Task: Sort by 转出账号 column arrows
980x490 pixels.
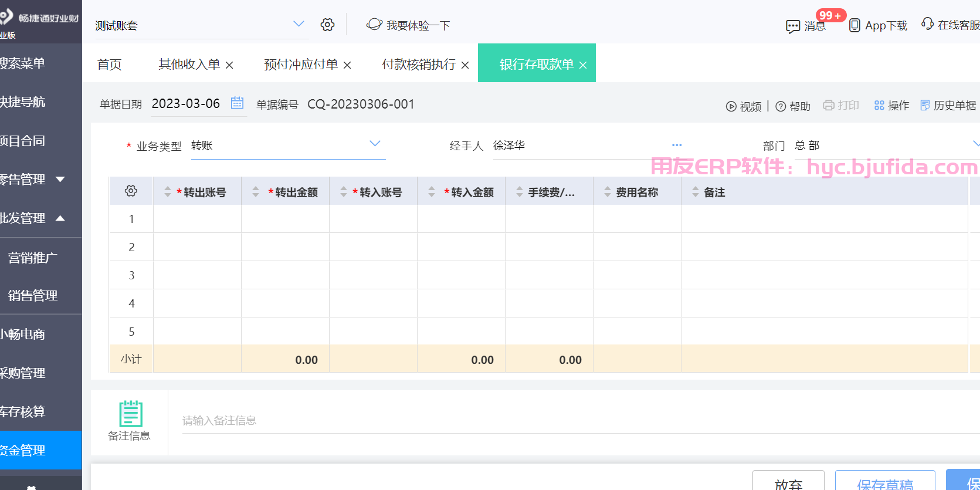Action: (x=168, y=191)
